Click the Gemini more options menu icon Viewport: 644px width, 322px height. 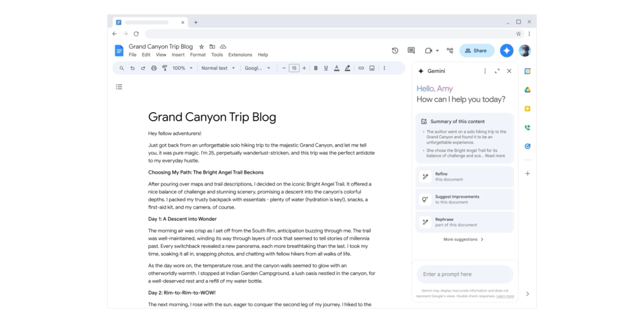tap(485, 71)
